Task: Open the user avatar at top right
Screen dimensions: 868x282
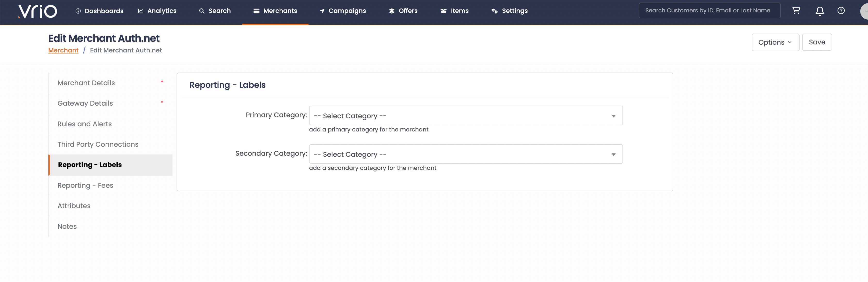Action: coord(864,11)
